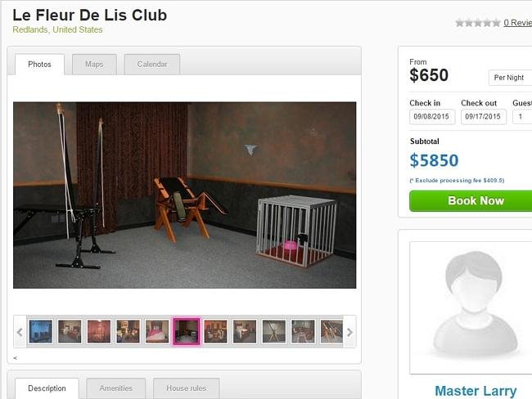Select the Description tab
Screen dimensions: 532x399
(47, 388)
